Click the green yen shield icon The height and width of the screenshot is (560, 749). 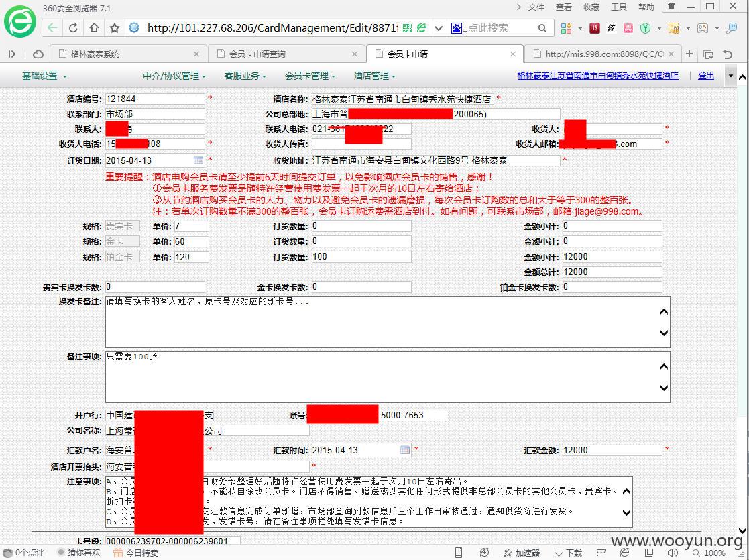tap(645, 28)
